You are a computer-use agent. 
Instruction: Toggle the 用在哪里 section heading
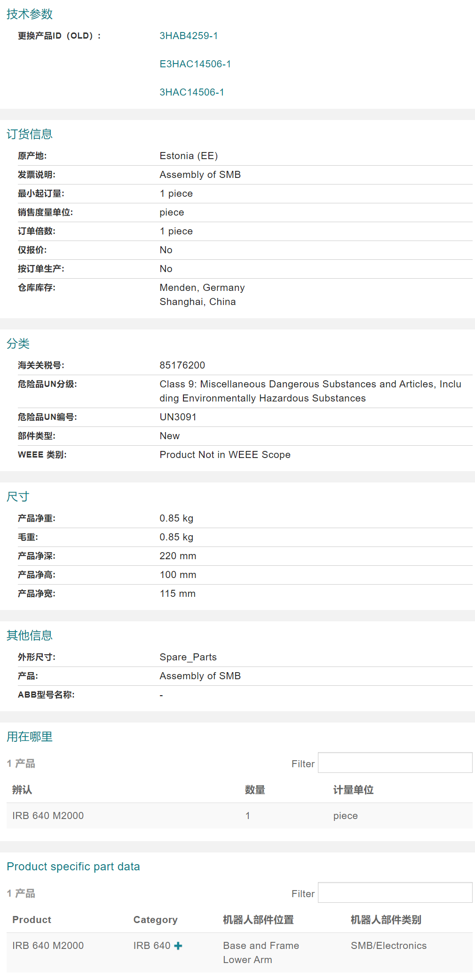click(x=30, y=737)
